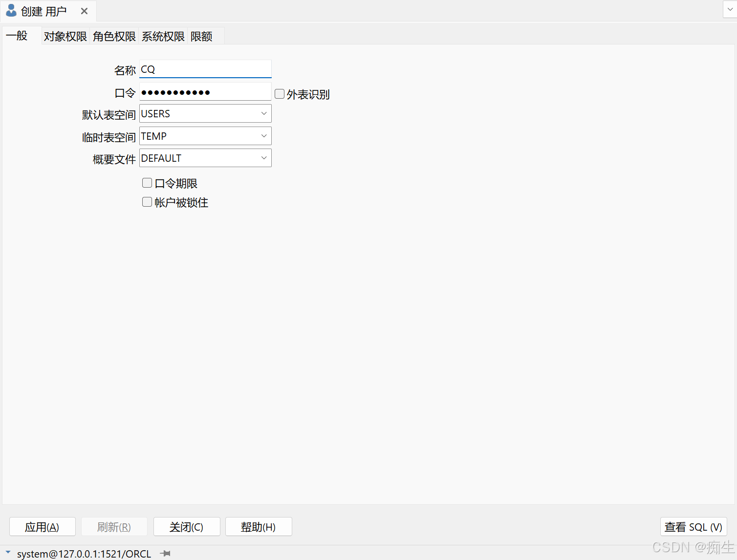Open the 角色权限 tab
This screenshot has width=737, height=560.
114,37
